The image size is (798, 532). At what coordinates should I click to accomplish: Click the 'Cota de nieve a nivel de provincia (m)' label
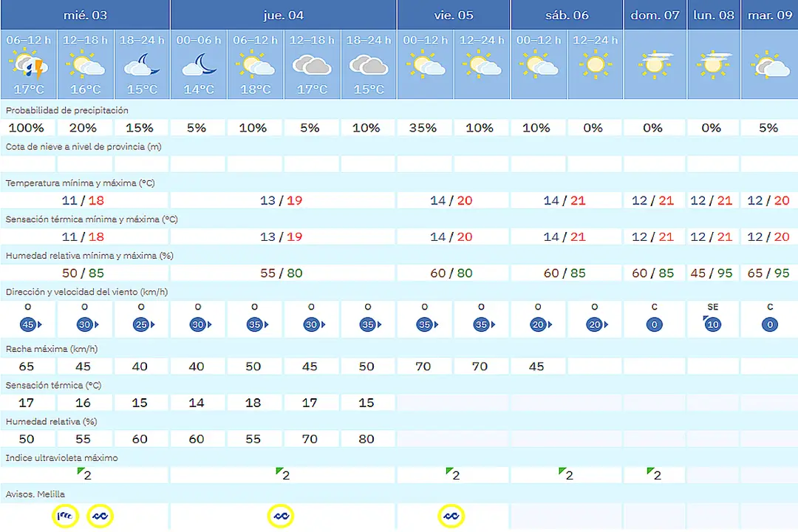[83, 146]
